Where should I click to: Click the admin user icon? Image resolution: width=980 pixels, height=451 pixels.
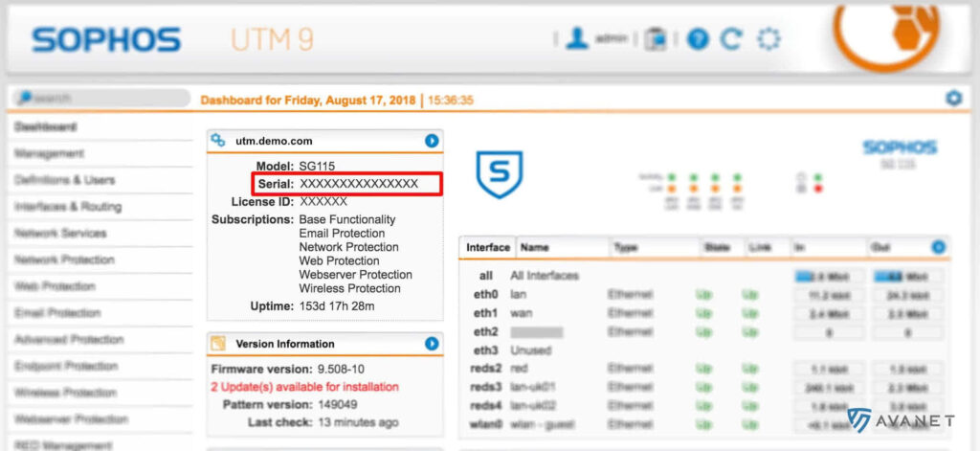point(576,39)
